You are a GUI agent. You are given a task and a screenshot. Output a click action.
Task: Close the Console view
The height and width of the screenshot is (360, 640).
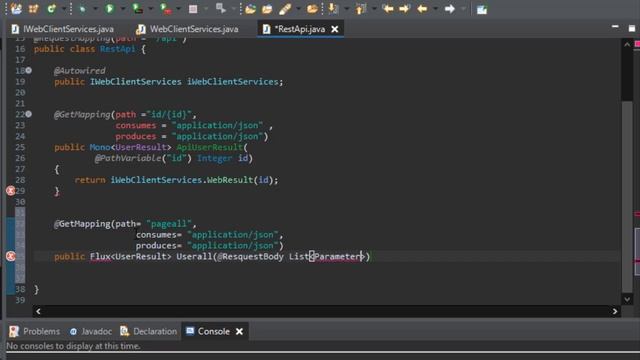point(240,331)
